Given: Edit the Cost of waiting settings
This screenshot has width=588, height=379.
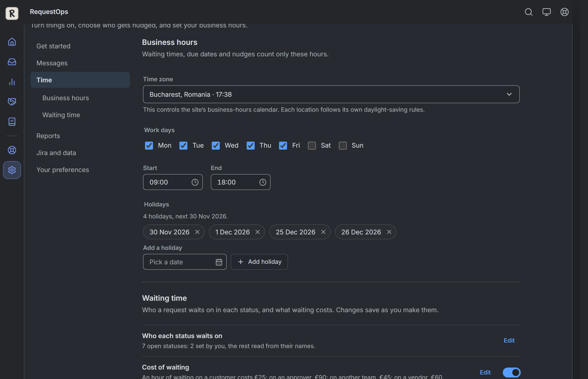Looking at the screenshot, I should pyautogui.click(x=485, y=372).
